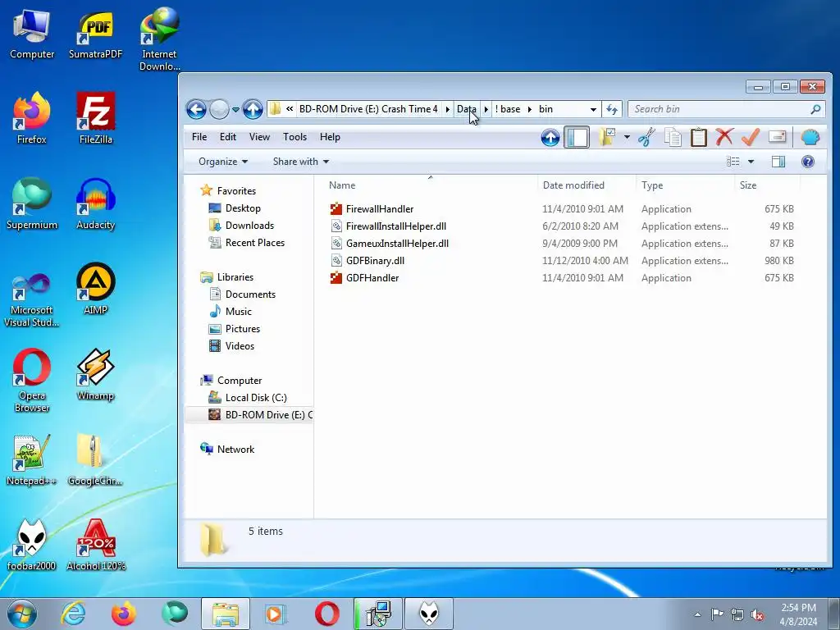Open the address bar history dropdown arrow
840x630 pixels.
pos(593,109)
